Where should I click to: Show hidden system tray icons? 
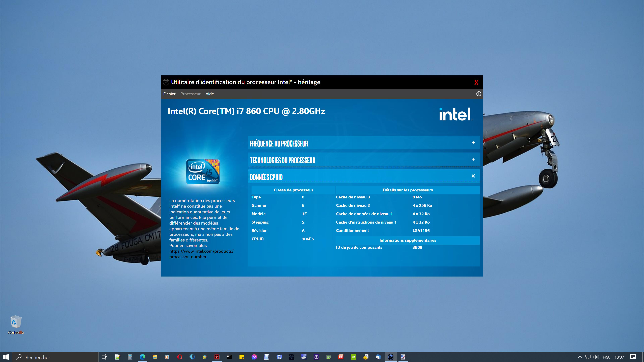click(x=580, y=357)
